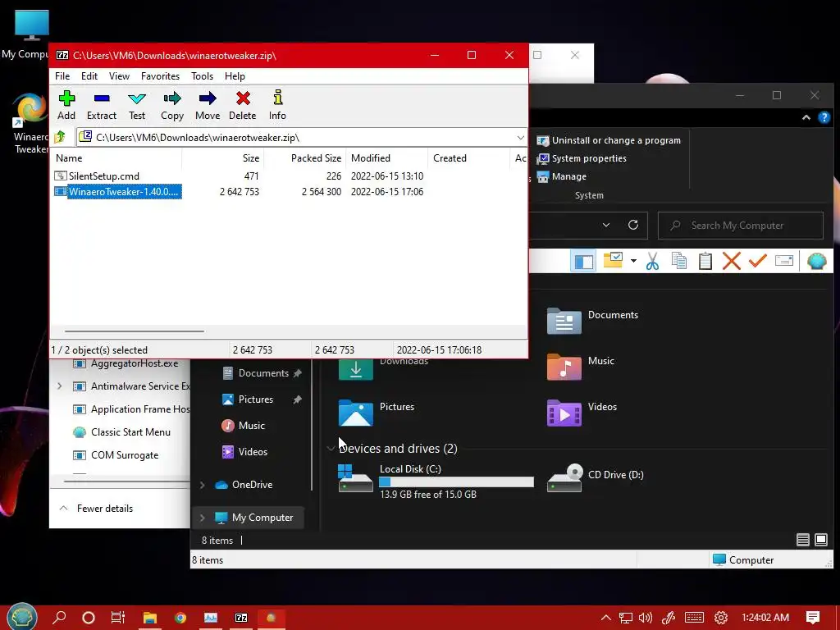Expand the My Computer tree node
This screenshot has height=630, width=840.
(202, 518)
